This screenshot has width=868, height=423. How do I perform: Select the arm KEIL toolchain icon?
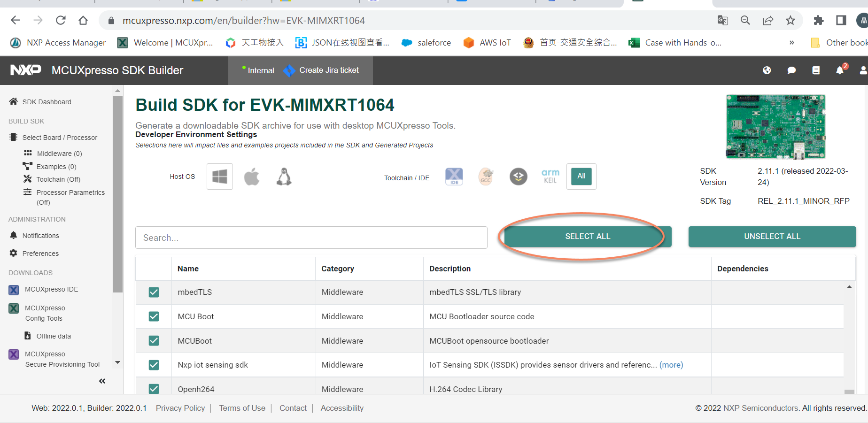pyautogui.click(x=550, y=177)
